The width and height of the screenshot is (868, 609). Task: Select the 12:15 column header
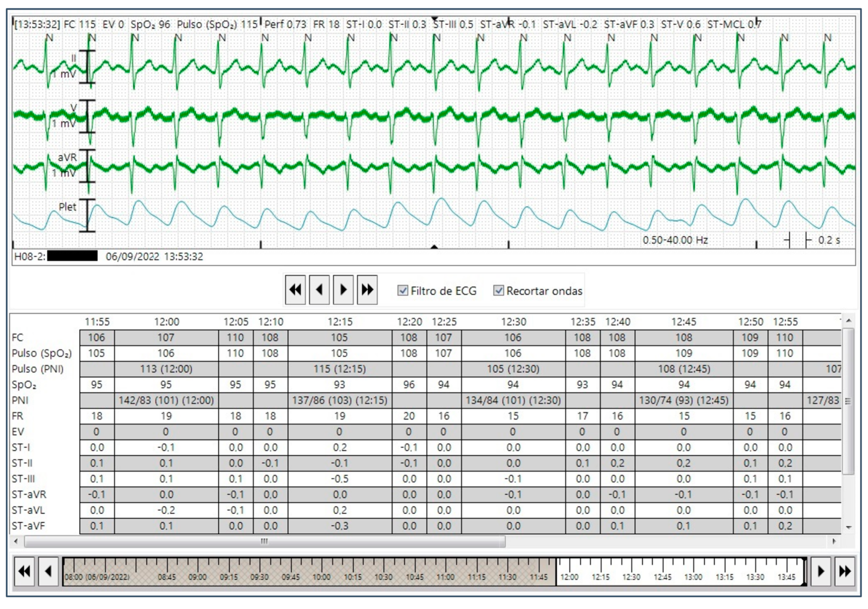coord(339,322)
